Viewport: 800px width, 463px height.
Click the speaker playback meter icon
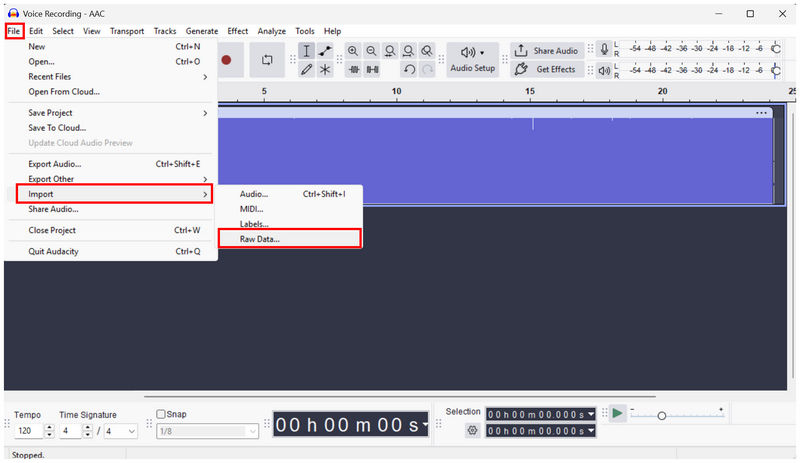pyautogui.click(x=604, y=70)
